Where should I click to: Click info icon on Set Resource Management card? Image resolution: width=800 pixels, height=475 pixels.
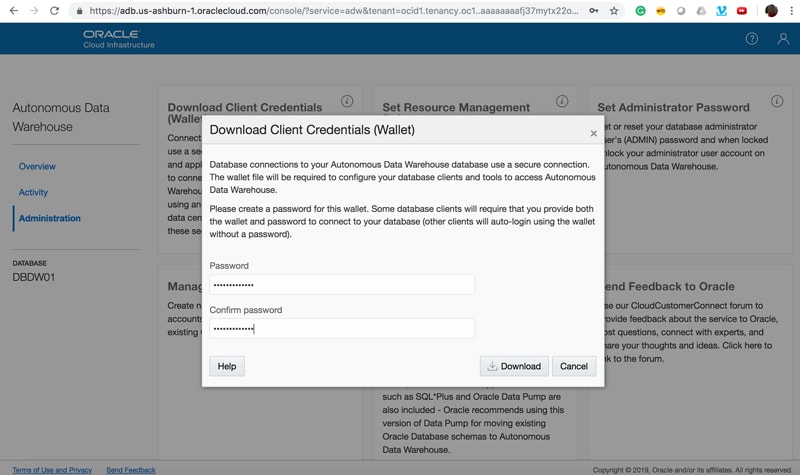tap(562, 101)
